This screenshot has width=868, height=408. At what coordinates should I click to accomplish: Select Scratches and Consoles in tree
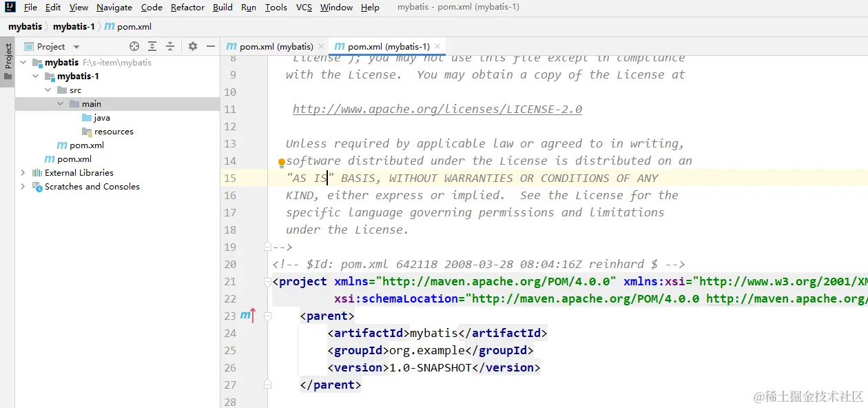pos(92,186)
